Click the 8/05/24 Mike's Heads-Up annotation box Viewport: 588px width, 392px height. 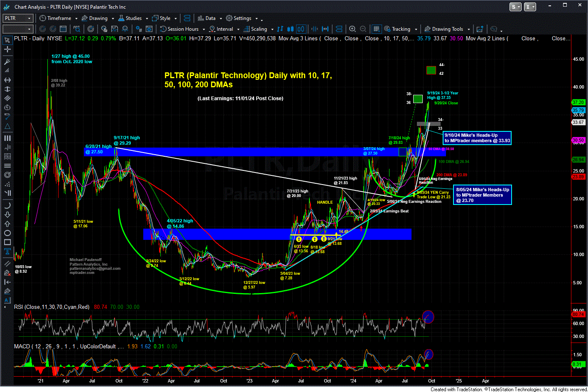(482, 195)
